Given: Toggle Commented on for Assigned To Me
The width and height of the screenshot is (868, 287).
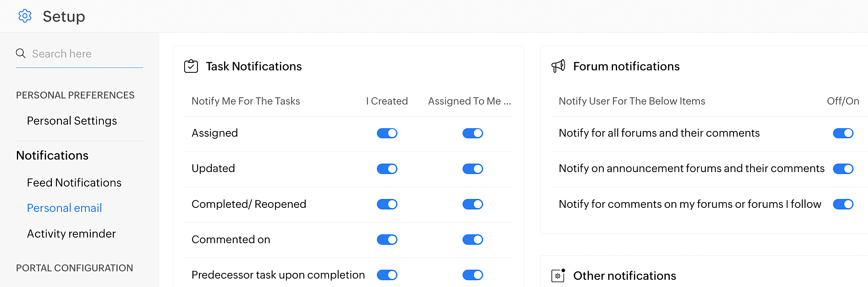Looking at the screenshot, I should point(472,239).
